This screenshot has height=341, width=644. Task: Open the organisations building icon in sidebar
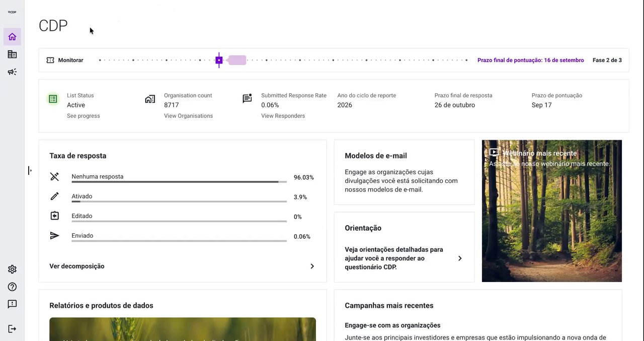pyautogui.click(x=12, y=54)
